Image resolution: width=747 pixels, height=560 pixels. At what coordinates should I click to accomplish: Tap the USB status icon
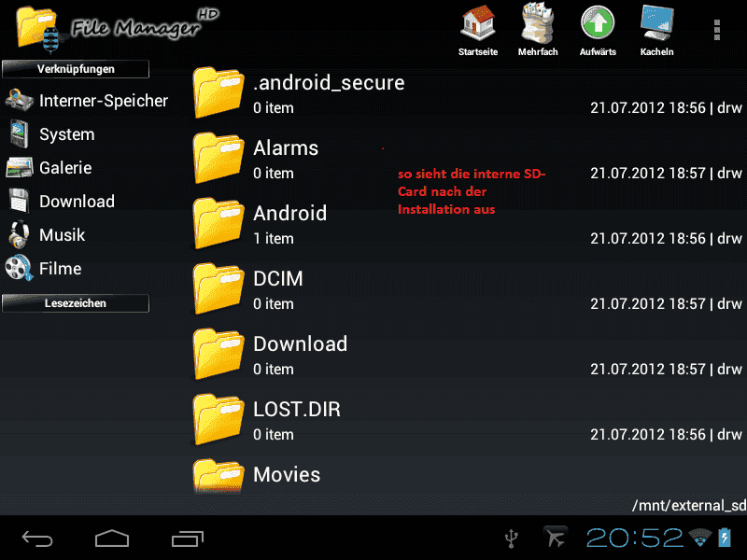click(512, 539)
